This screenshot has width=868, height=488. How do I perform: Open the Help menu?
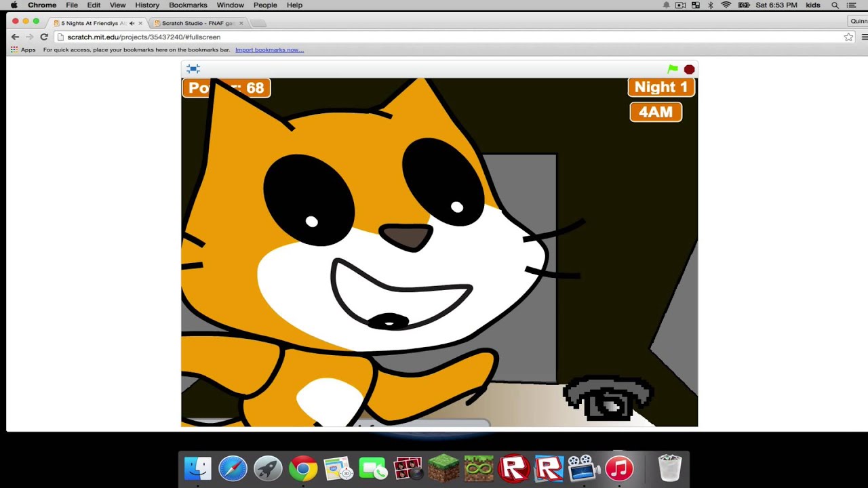point(294,5)
